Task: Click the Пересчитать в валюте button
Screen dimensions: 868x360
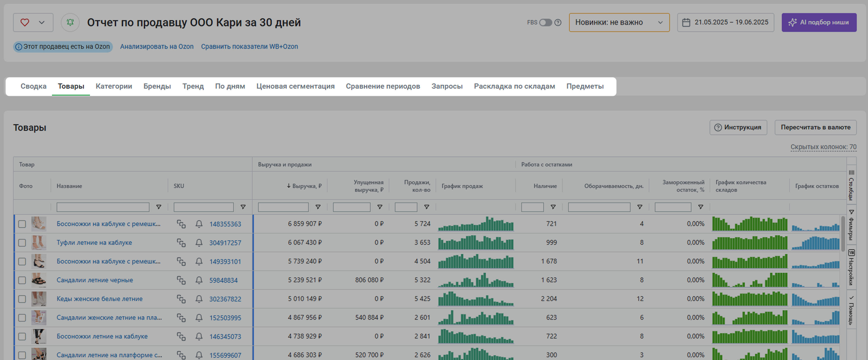Action: [816, 127]
